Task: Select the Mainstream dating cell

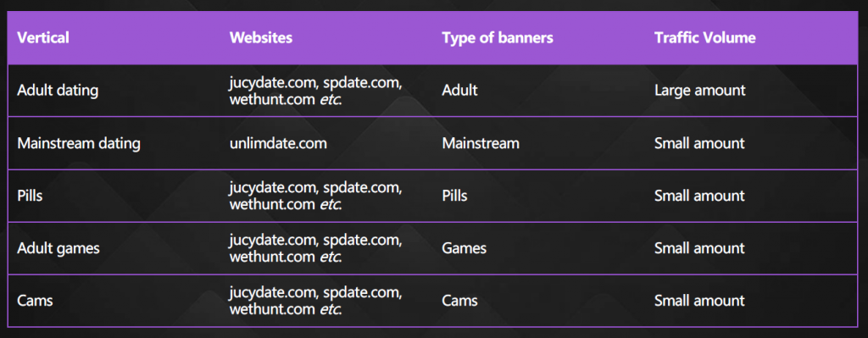Action: 79,143
